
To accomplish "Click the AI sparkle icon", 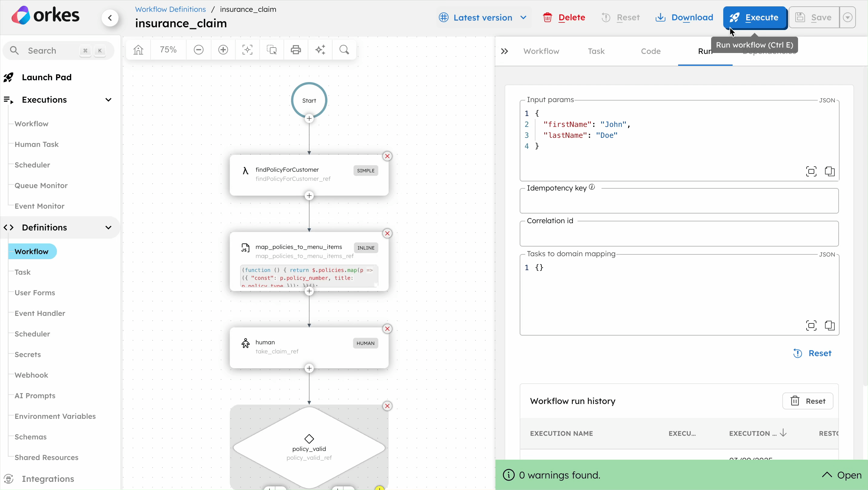I will coord(320,50).
